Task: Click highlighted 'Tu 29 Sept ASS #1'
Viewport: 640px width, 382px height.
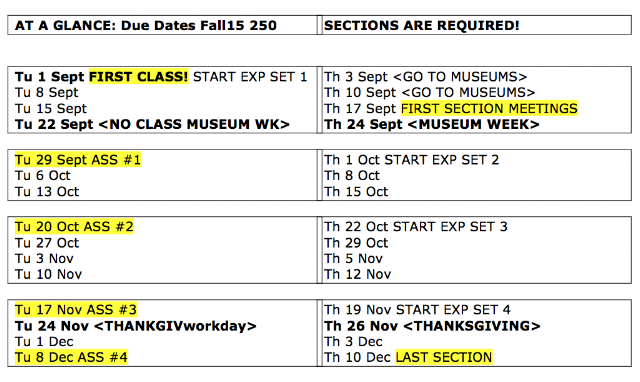Action: [x=78, y=160]
